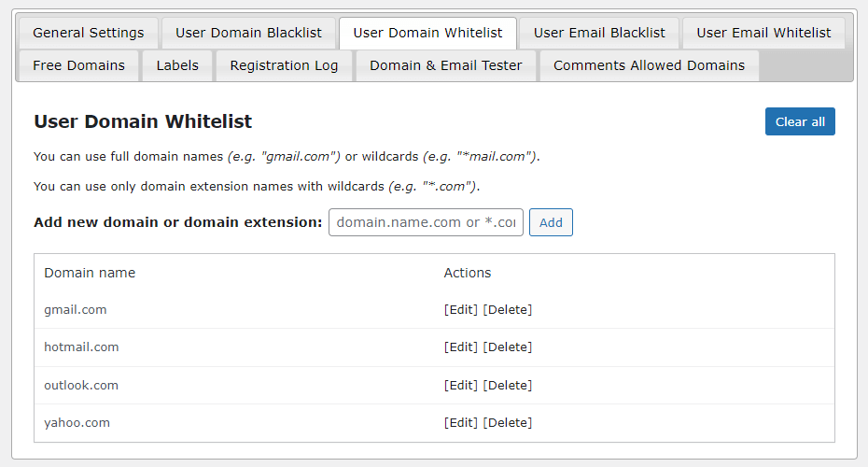The height and width of the screenshot is (467, 868).
Task: Edit the outlook.com domain entry
Action: pos(461,385)
